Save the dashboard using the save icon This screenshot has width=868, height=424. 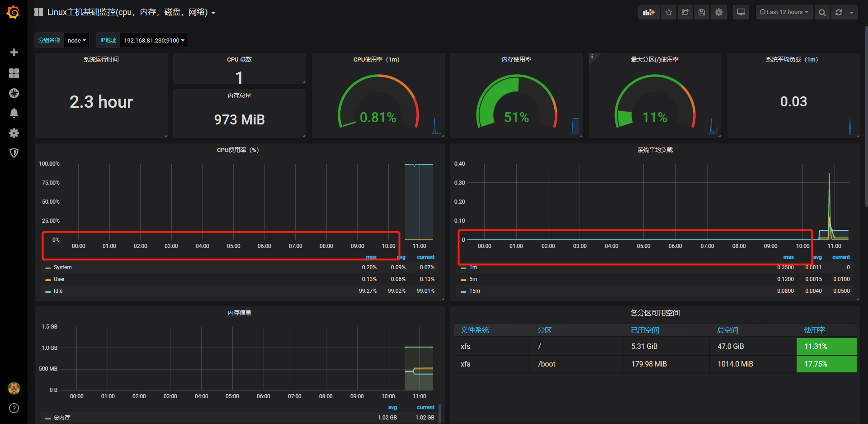(702, 12)
